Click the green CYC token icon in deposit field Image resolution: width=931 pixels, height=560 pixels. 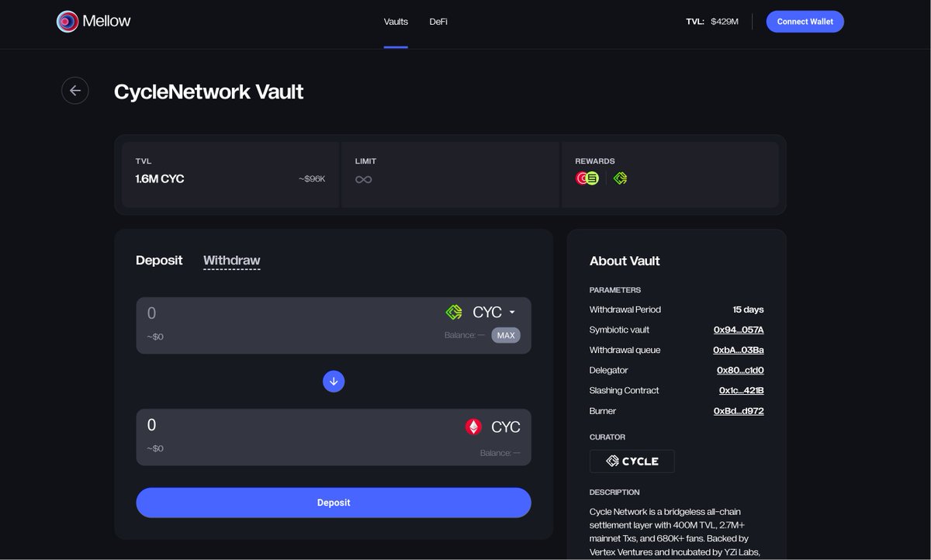(x=454, y=312)
